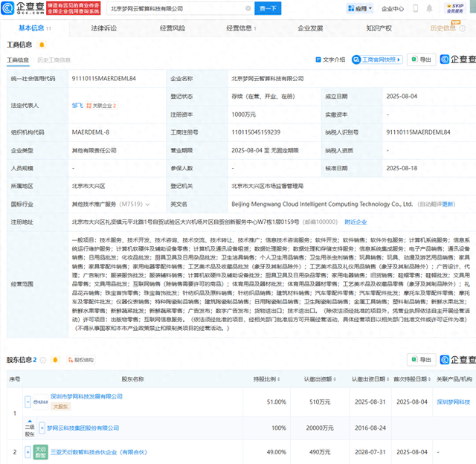Open 深圳市梦网科技发展有限公司 link
The width and height of the screenshot is (476, 464).
coord(86,396)
